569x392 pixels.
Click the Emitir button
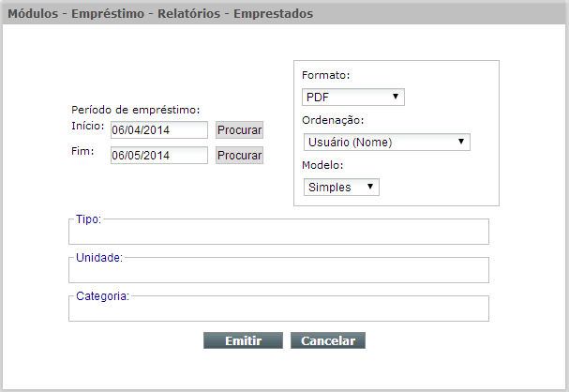243,340
